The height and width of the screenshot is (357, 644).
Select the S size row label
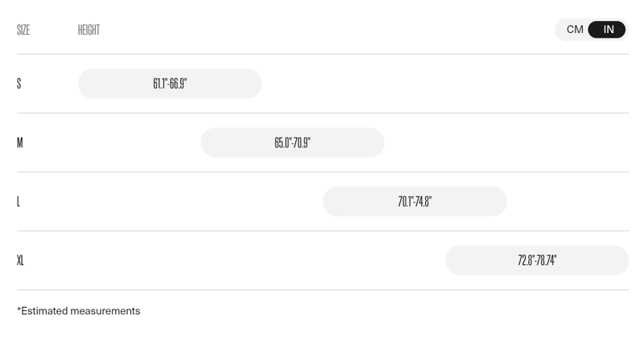tap(19, 84)
